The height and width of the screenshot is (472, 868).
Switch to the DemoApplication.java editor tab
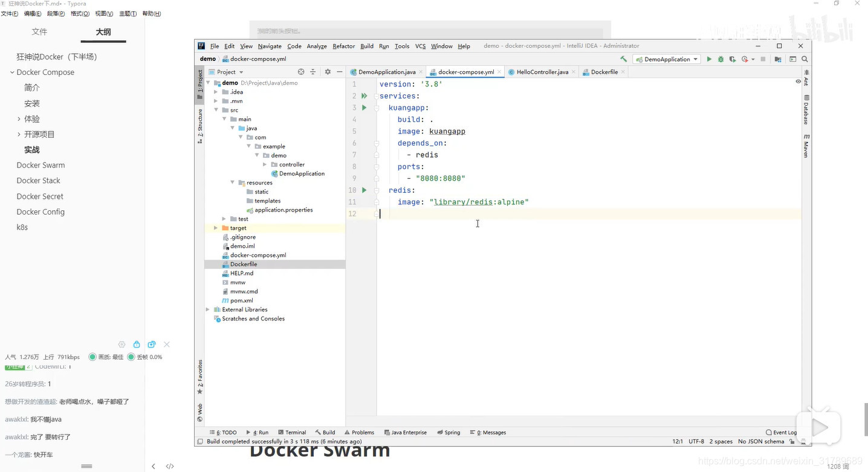tap(387, 72)
